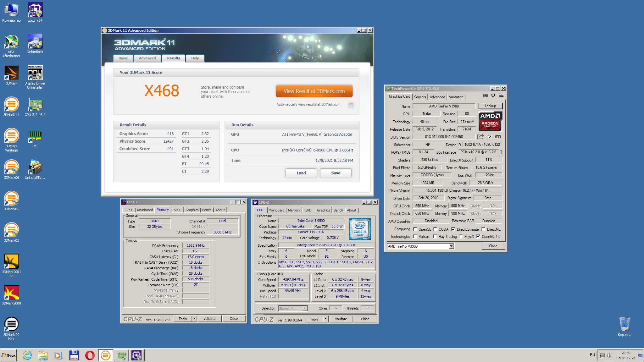
Task: Open the AMD FirePro V3900 GPU selector dropdown
Action: tap(452, 246)
